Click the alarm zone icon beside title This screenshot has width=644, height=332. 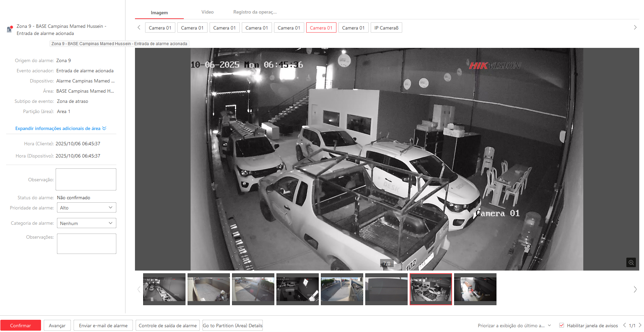[x=9, y=29]
